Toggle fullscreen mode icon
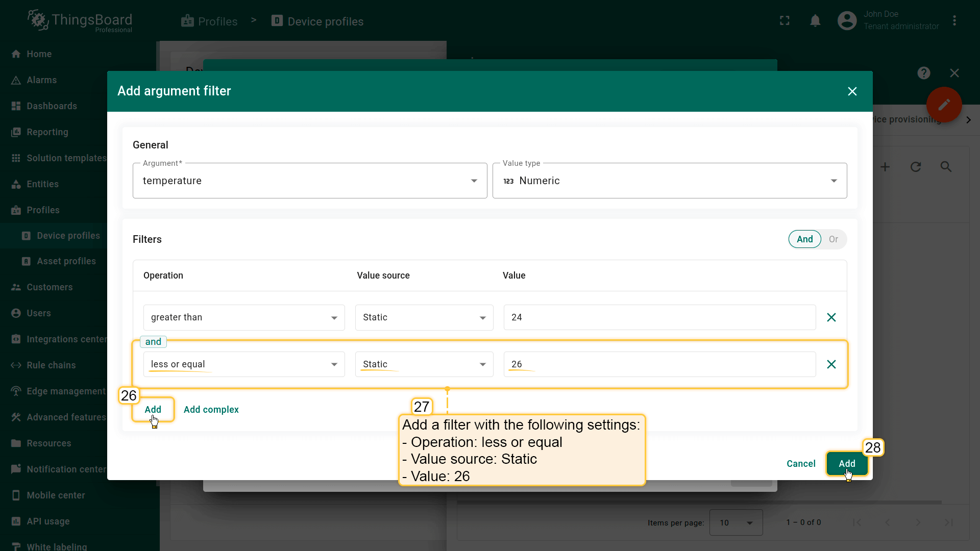This screenshot has height=551, width=980. click(x=785, y=21)
